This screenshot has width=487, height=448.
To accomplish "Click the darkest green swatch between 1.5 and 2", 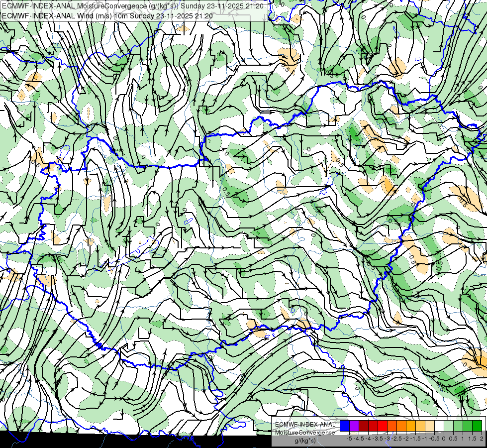I will (x=478, y=426).
